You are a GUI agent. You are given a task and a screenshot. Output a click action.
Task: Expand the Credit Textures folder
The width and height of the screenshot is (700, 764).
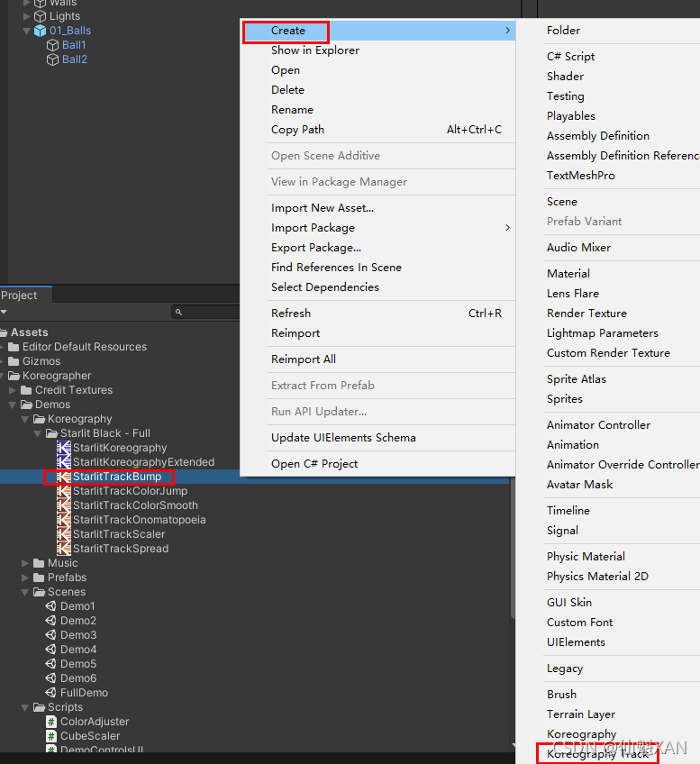click(14, 390)
